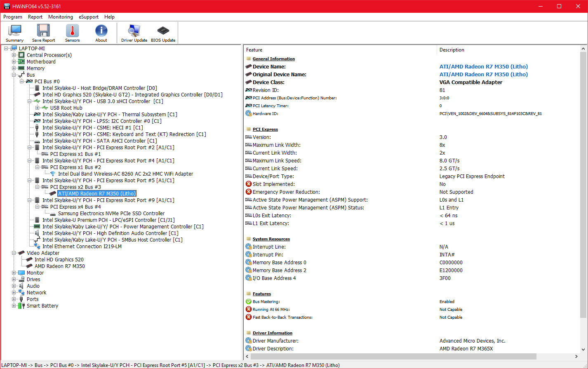588x369 pixels.
Task: Select the High Definition Audio Controller row
Action: click(x=111, y=233)
